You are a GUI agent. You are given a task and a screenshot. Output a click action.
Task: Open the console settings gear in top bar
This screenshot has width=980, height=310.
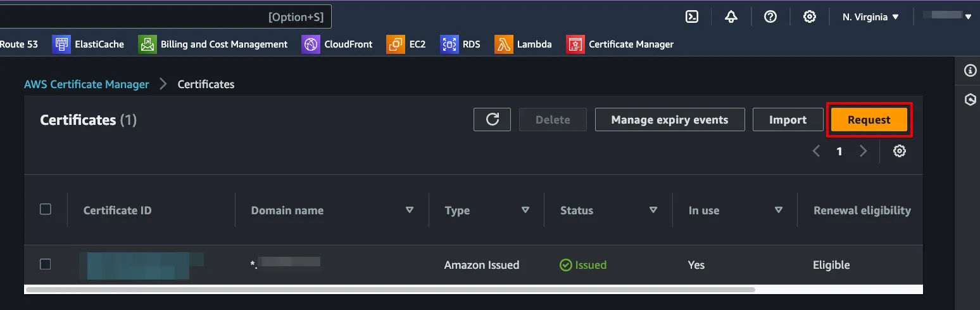coord(809,17)
